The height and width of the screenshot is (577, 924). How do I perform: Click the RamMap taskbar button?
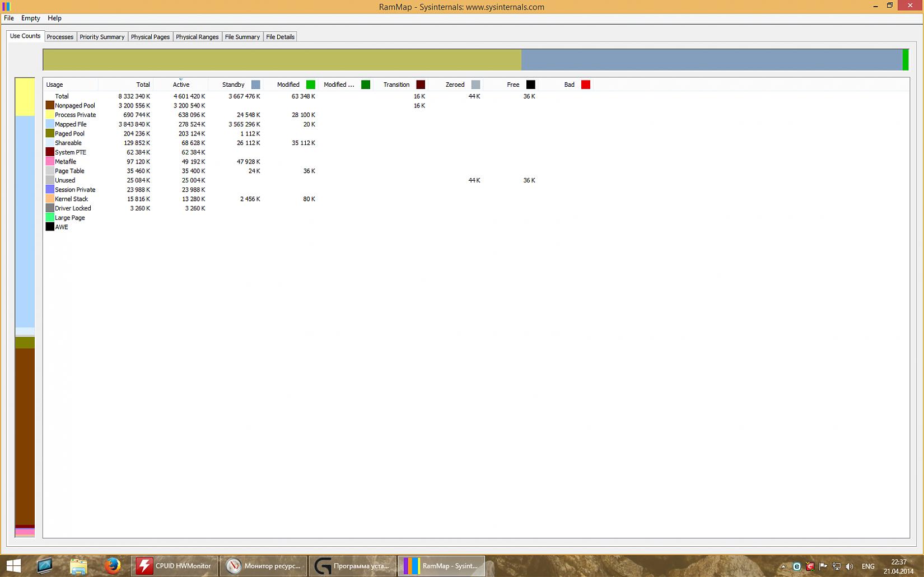click(441, 566)
